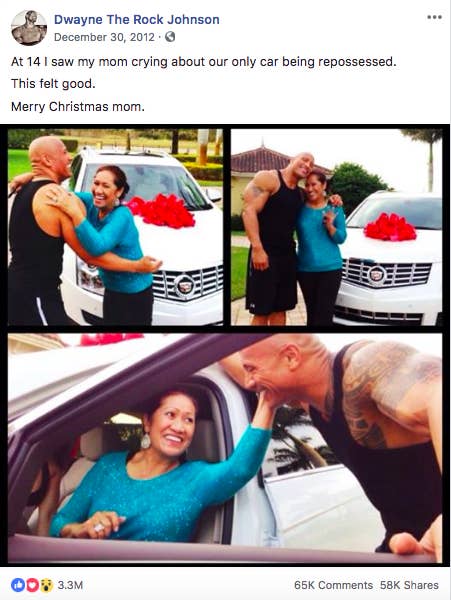Click the globe public audience icon

coord(170,37)
